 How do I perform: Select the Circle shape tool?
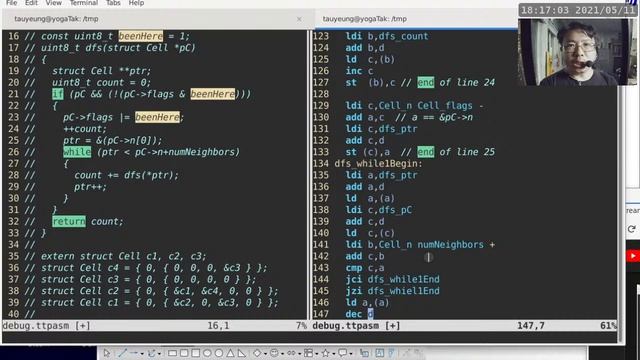219,353
